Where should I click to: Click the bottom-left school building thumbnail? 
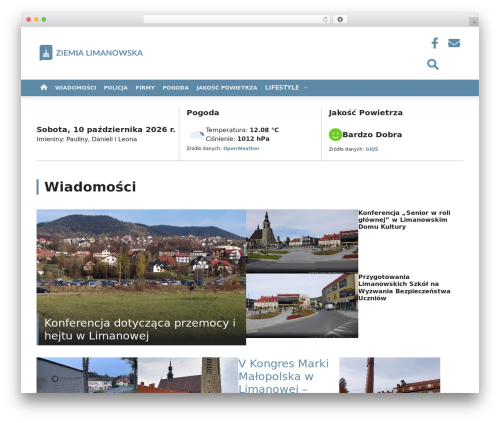pyautogui.click(x=87, y=375)
